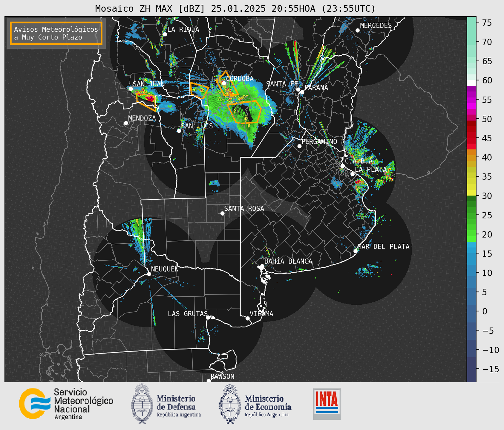
Task: Click the Paraná city marker dot
Action: [x=302, y=92]
